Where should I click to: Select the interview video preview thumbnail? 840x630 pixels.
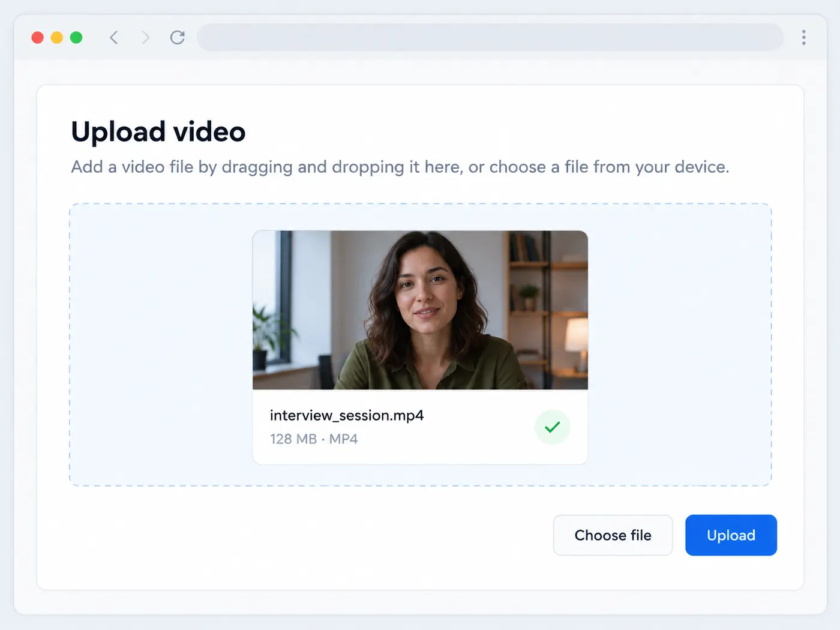(x=420, y=310)
